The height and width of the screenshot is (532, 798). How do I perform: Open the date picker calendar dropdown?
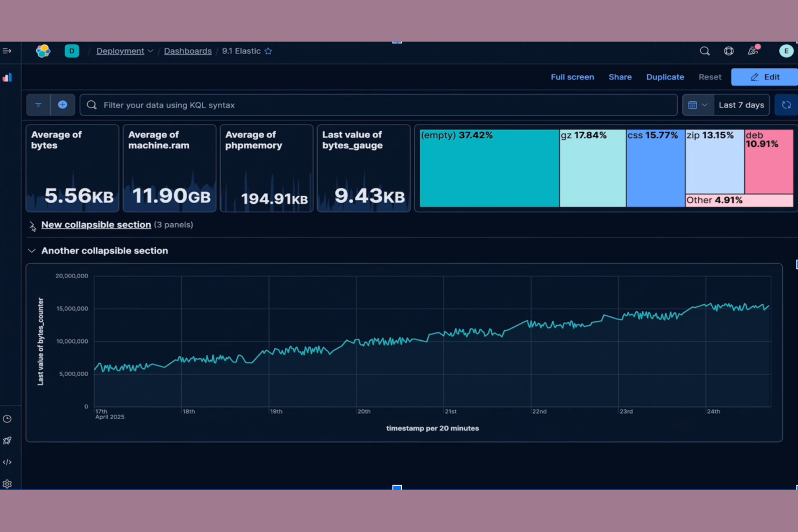pyautogui.click(x=698, y=105)
